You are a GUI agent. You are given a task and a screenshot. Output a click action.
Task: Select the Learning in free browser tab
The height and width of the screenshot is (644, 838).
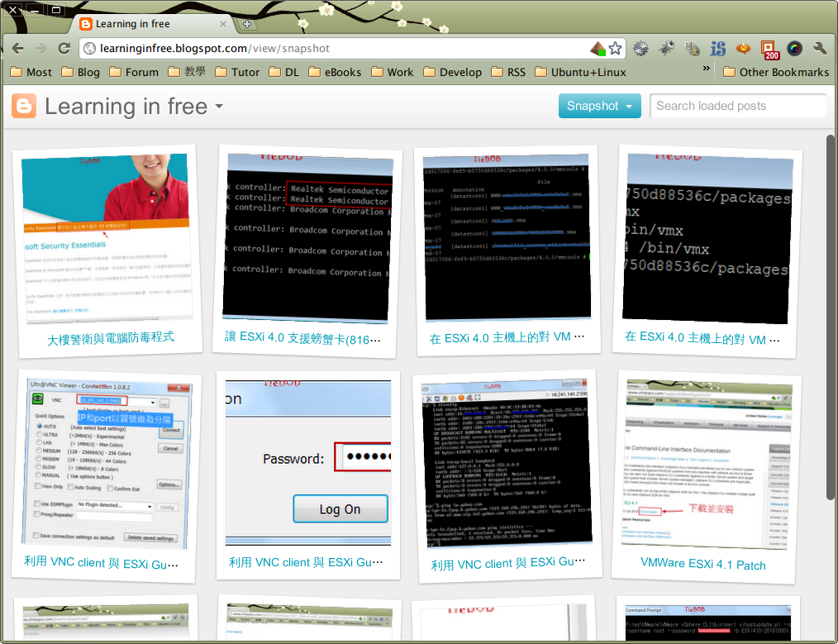coord(152,24)
